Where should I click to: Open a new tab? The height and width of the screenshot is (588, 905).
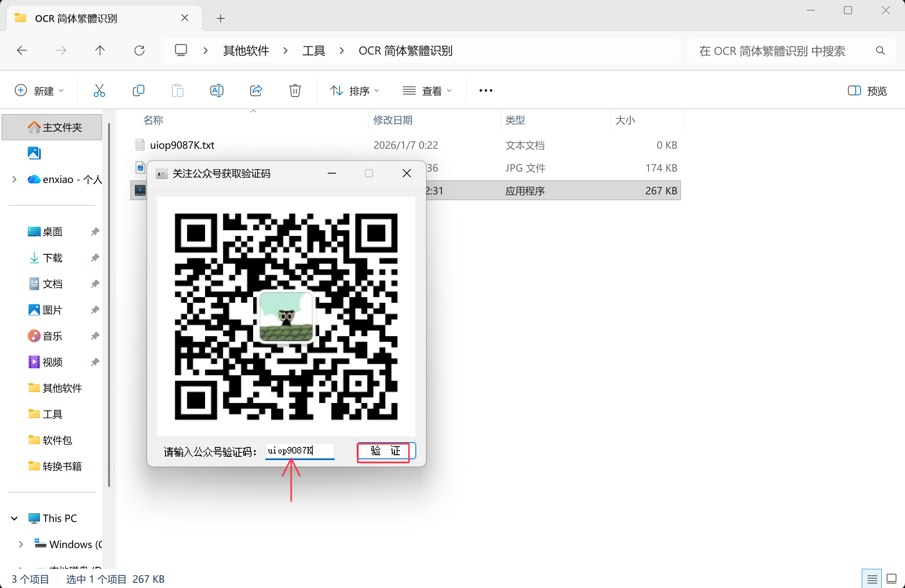[x=221, y=18]
